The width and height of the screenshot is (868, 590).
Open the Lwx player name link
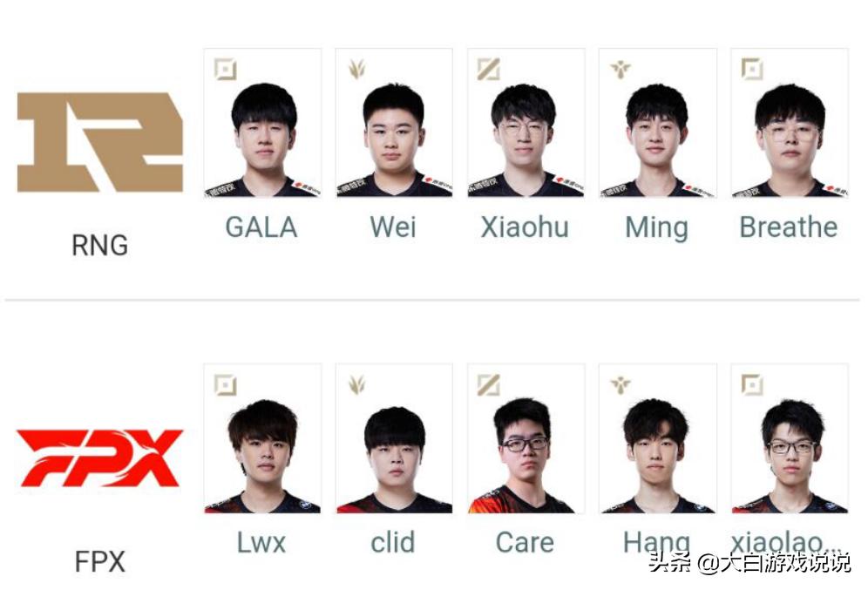(261, 542)
